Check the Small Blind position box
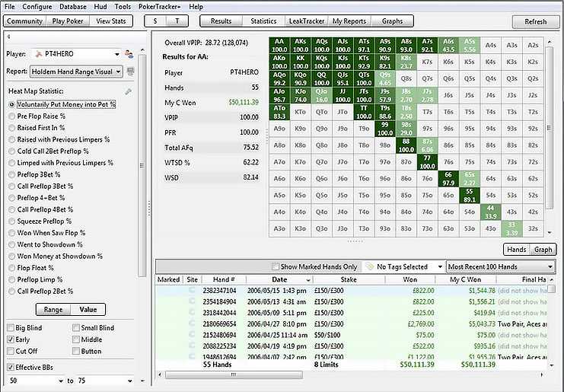The width and height of the screenshot is (564, 392). (76, 327)
